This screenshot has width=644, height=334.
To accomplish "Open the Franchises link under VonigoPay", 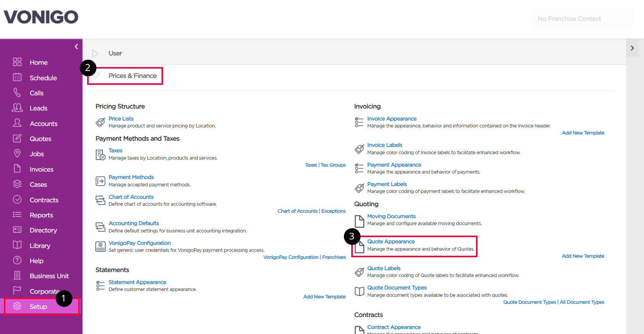I will 334,257.
